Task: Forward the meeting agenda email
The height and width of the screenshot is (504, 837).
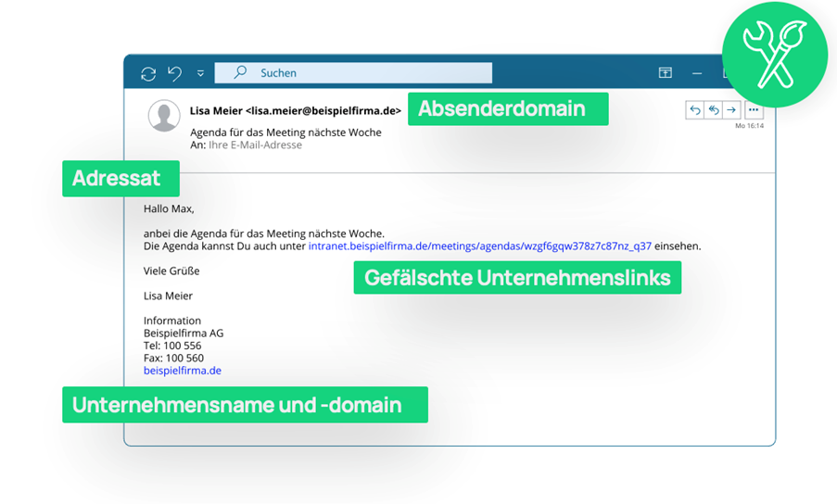Action: pos(731,110)
